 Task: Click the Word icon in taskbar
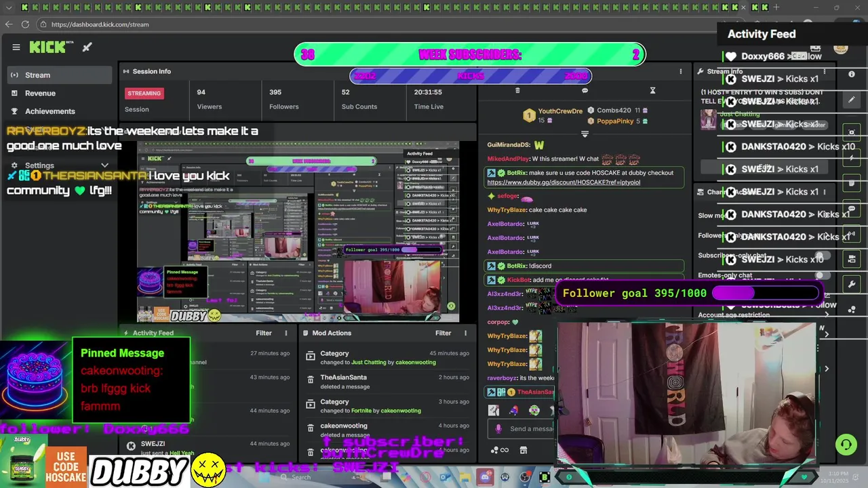click(505, 477)
